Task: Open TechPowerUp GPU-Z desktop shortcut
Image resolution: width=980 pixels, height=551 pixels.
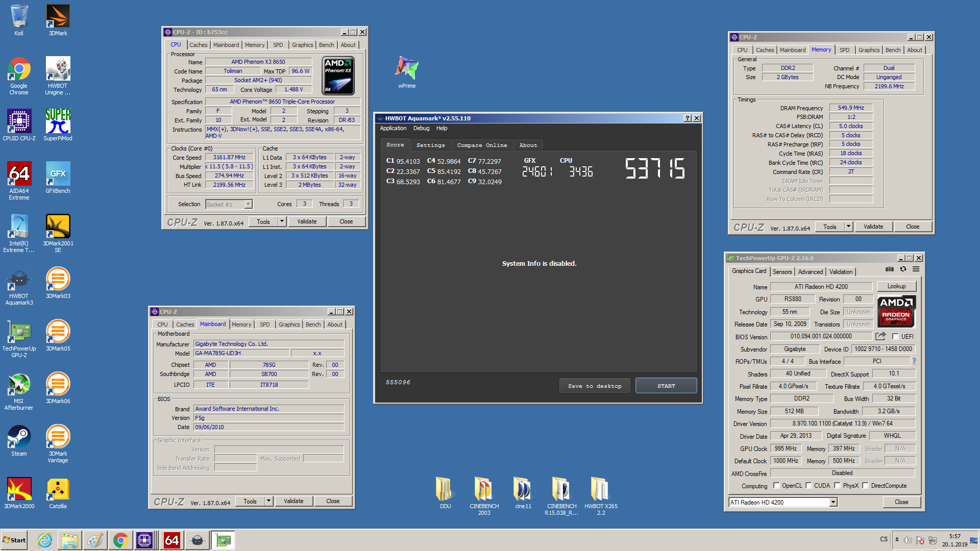Action: tap(19, 339)
